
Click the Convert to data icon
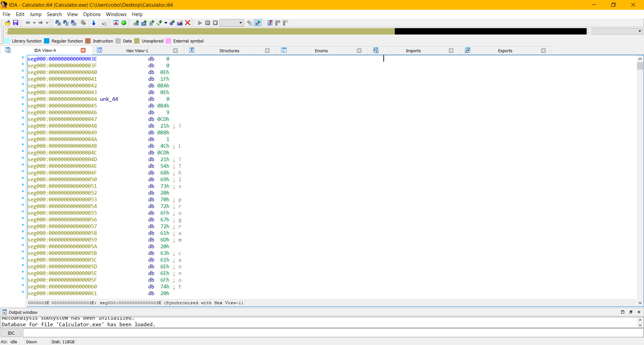point(144,23)
